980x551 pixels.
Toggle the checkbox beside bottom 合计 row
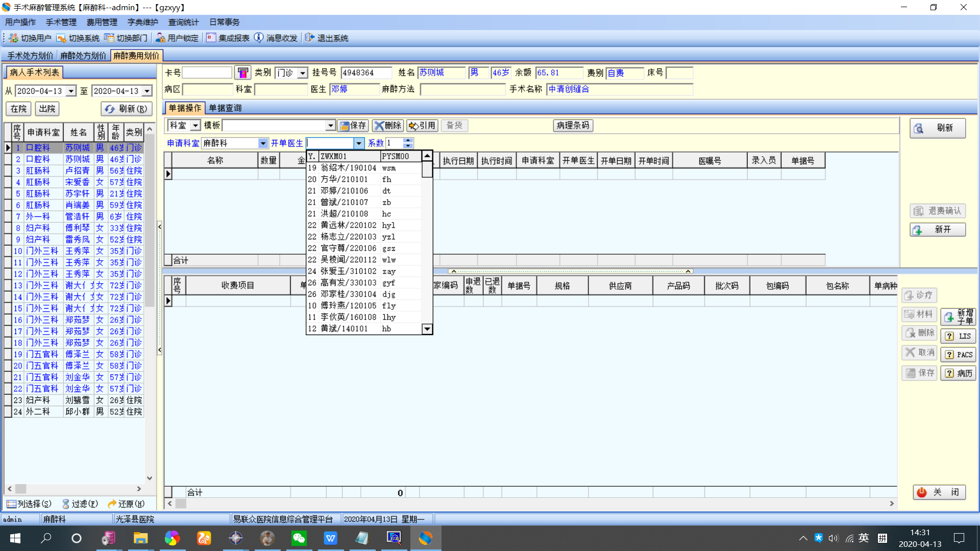click(x=168, y=492)
